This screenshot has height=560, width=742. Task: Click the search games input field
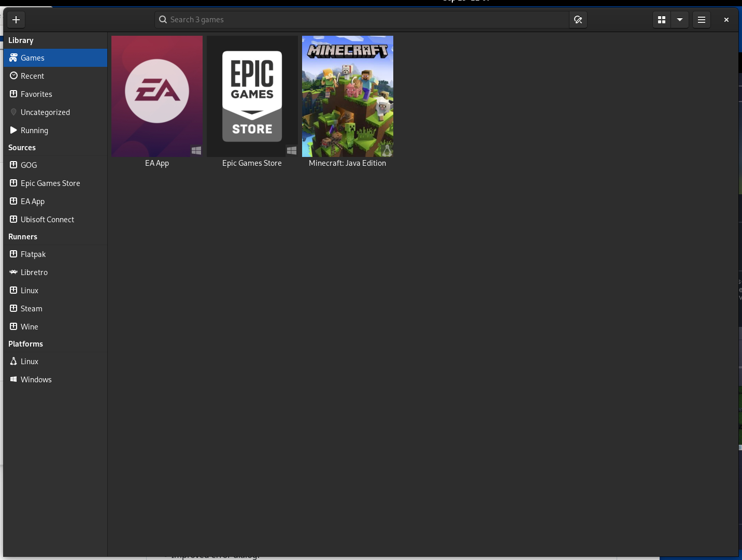363,20
